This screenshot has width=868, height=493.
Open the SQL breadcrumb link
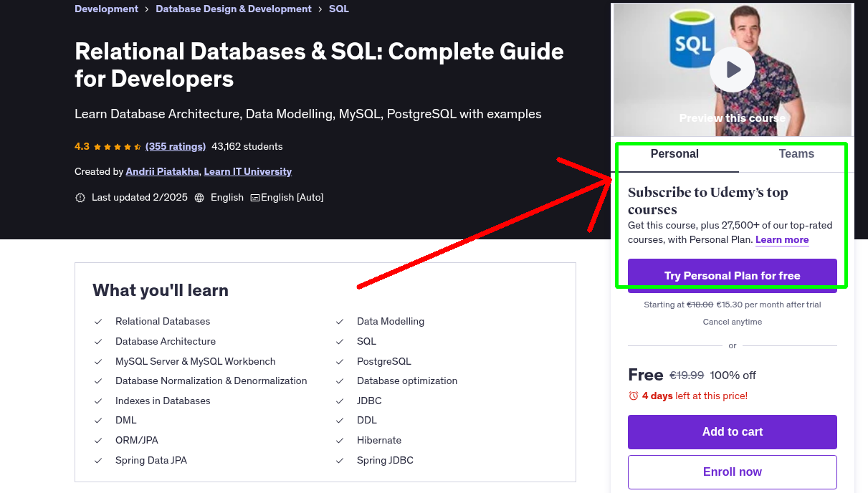pos(339,9)
